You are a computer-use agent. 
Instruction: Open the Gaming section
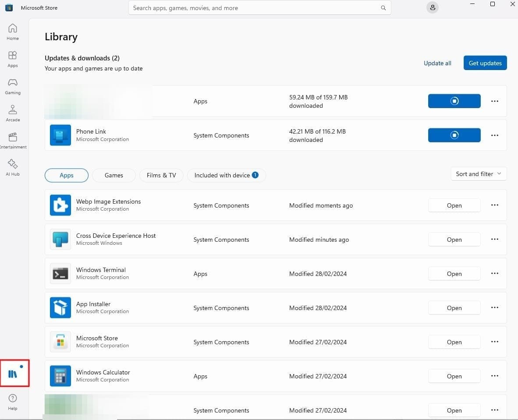click(x=12, y=86)
